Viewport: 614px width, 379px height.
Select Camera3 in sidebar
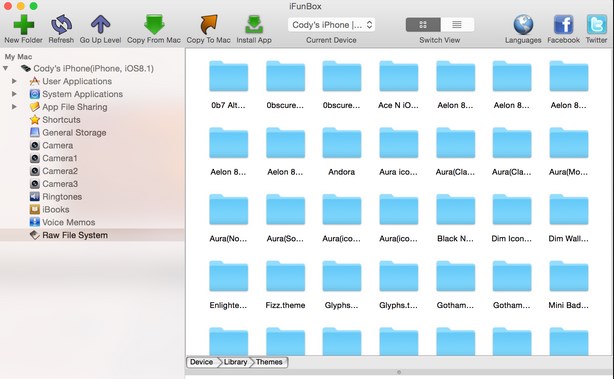coord(60,184)
